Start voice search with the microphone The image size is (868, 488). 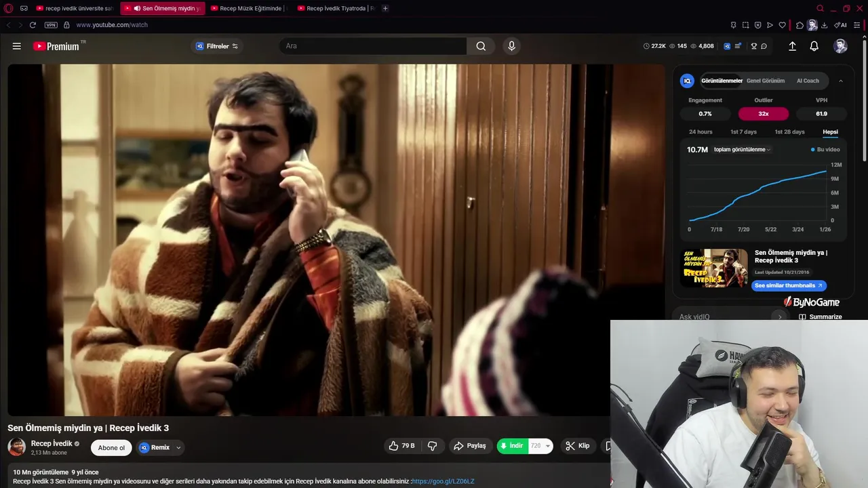coord(511,46)
